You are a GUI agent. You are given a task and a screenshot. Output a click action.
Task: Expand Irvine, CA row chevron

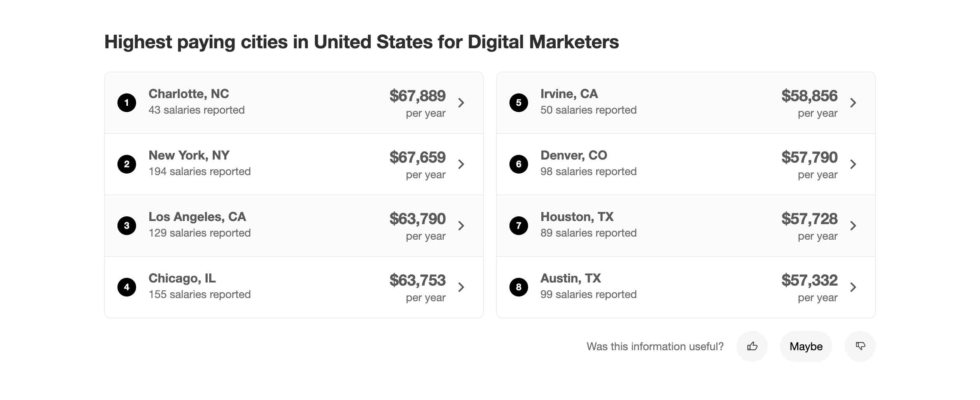[x=853, y=103]
